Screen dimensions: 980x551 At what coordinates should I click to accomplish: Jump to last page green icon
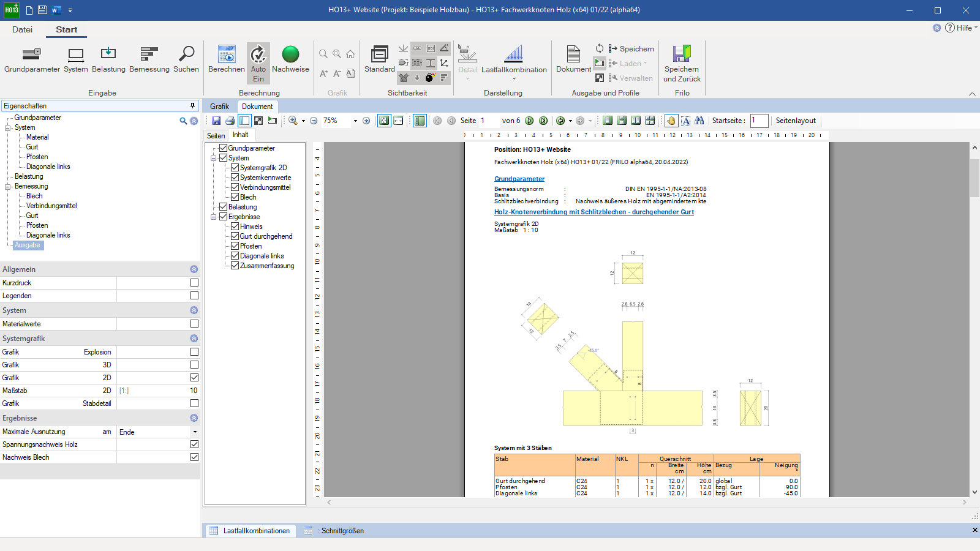[x=543, y=121]
